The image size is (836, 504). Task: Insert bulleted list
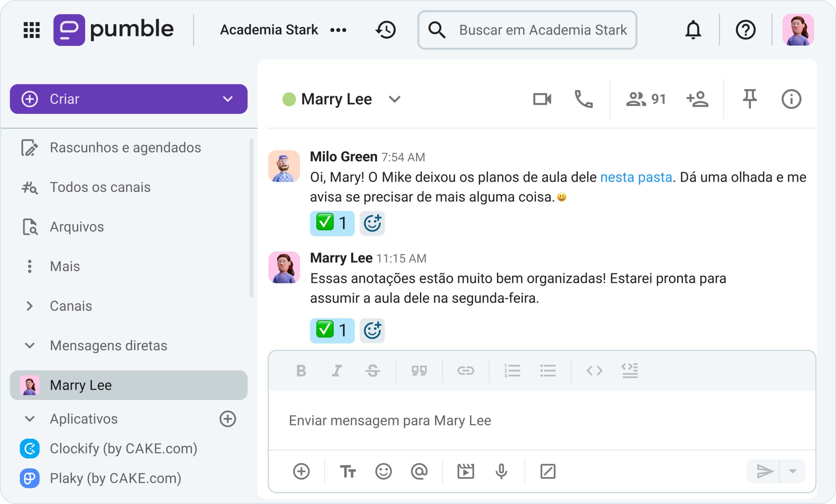tap(548, 371)
